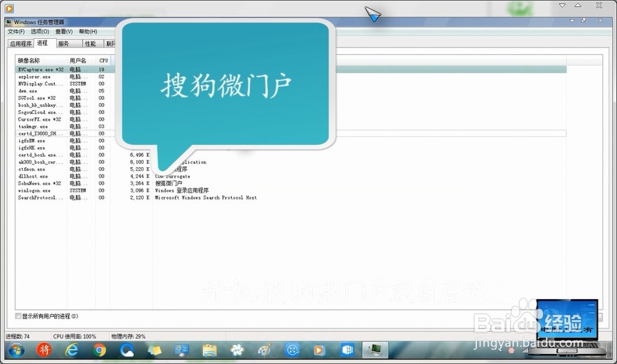Open the blue grid app taskbar icon
The height and width of the screenshot is (364, 617).
[x=347, y=350]
